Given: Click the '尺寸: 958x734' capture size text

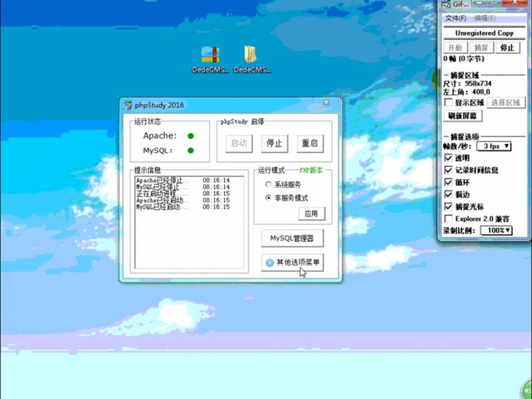Looking at the screenshot, I should click(x=467, y=84).
